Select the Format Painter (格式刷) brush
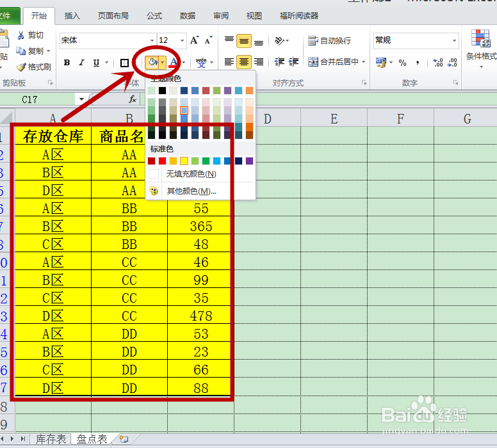Screen dimensions: 497x448 click(x=21, y=67)
